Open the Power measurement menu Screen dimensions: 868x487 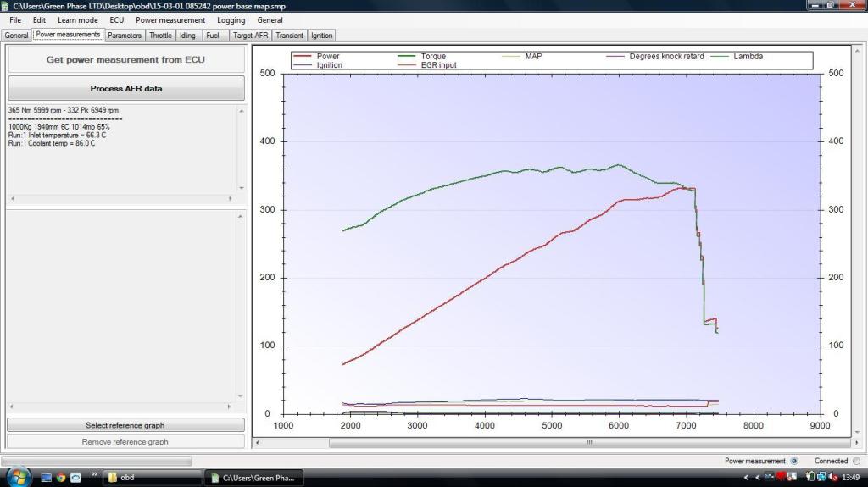click(170, 20)
